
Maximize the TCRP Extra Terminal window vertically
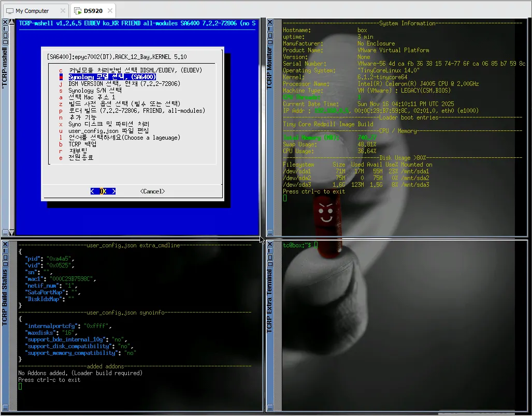tap(270, 250)
